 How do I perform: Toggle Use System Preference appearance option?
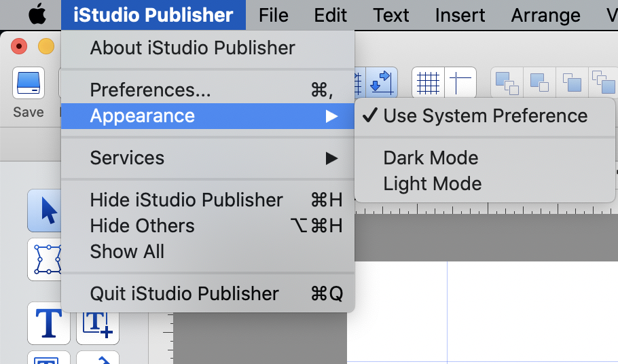(485, 116)
